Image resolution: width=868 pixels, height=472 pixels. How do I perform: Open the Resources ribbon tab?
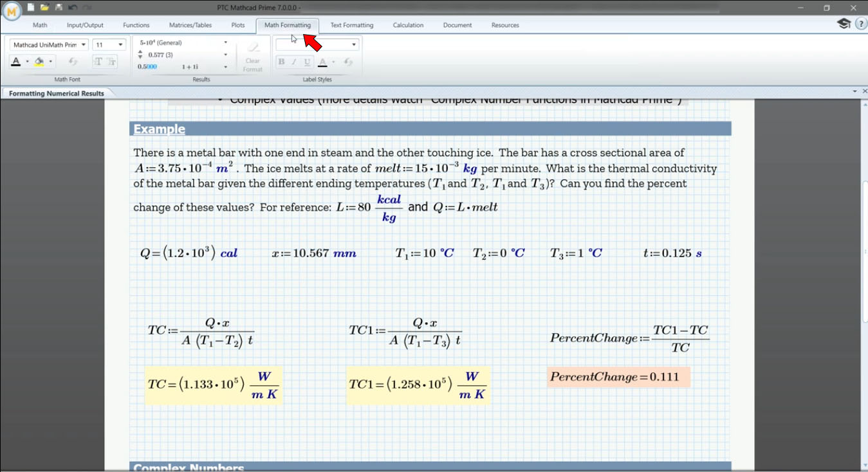pos(505,25)
